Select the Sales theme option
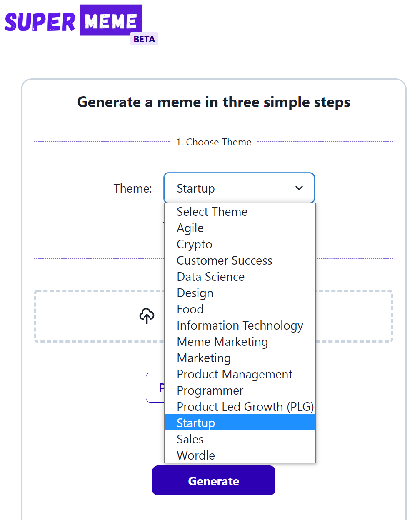Viewport: 420px width, 520px height. point(190,439)
